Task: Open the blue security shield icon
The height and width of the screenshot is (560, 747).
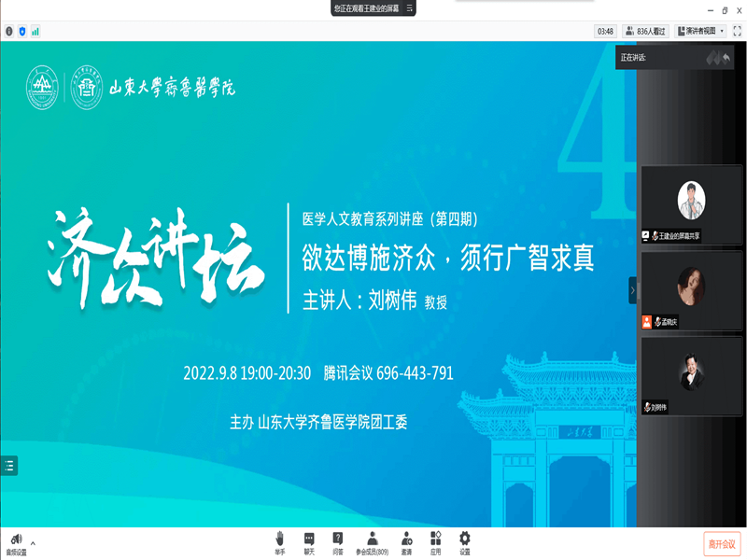Action: (22, 31)
